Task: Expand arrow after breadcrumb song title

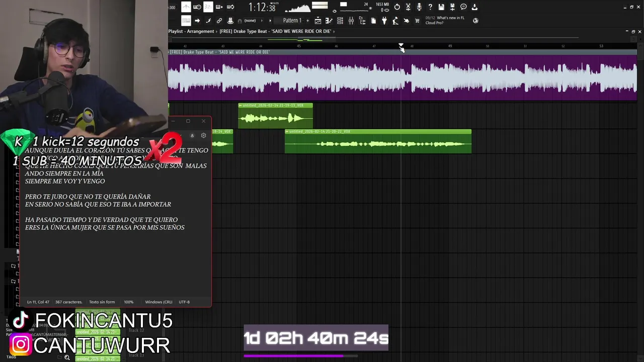Action: tap(335, 31)
